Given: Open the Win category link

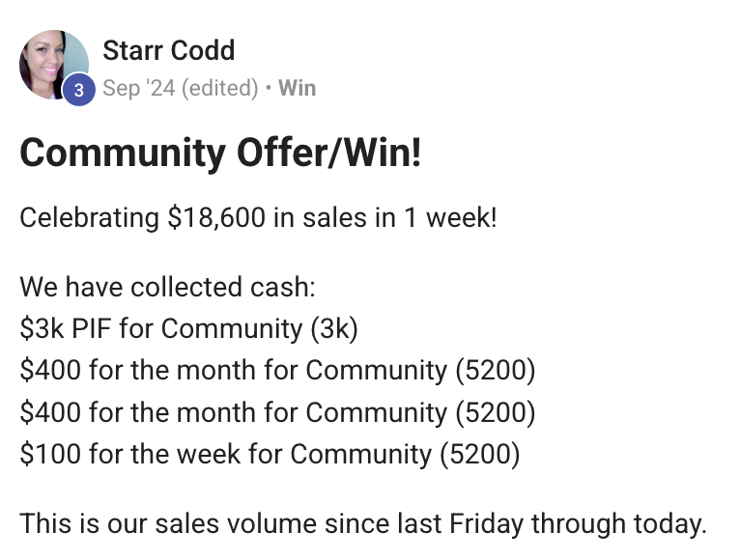Looking at the screenshot, I should point(297,89).
